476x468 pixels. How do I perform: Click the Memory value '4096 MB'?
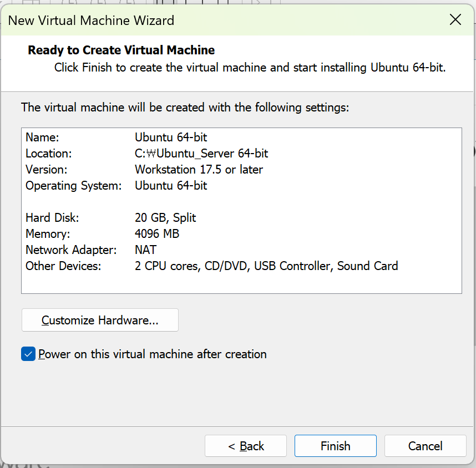[157, 233]
